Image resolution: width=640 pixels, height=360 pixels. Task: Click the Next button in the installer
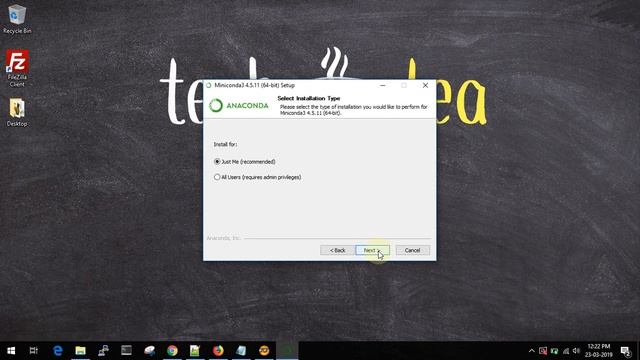click(x=372, y=250)
